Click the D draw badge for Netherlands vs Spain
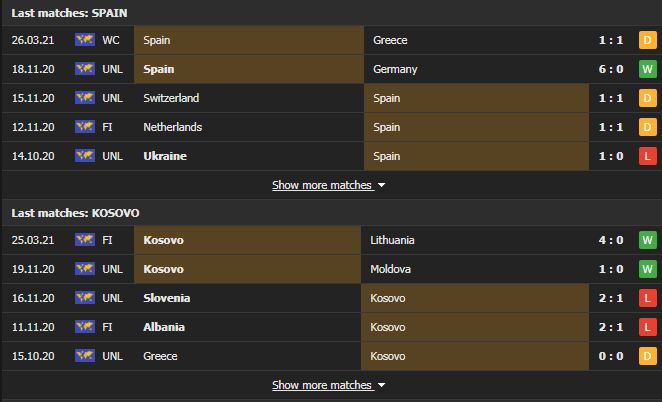The width and height of the screenshot is (662, 402). [x=648, y=127]
